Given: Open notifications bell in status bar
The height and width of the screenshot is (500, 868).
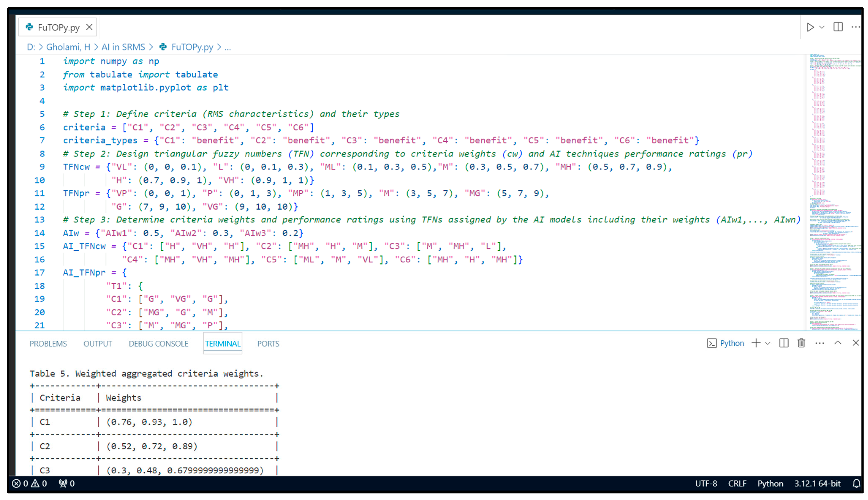Looking at the screenshot, I should [856, 484].
